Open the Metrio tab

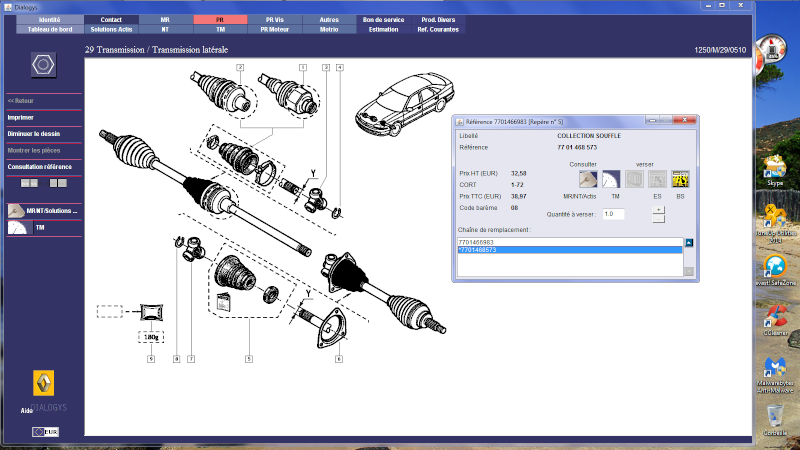329,29
